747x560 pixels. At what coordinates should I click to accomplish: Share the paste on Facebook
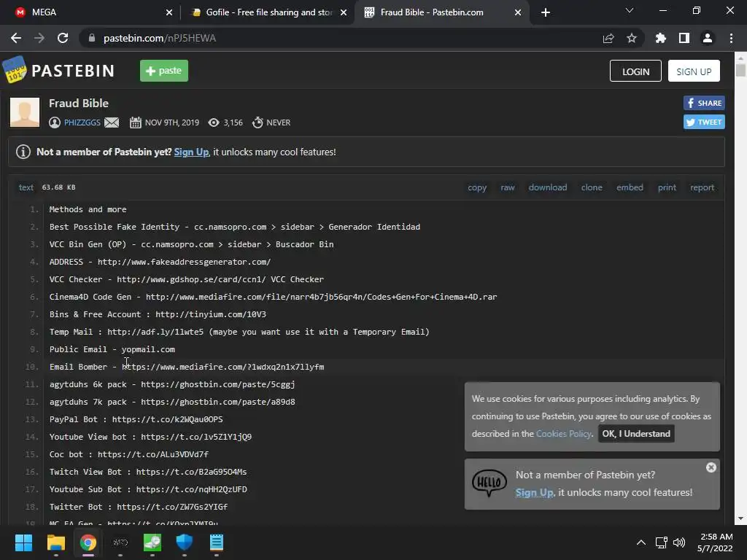(x=704, y=103)
